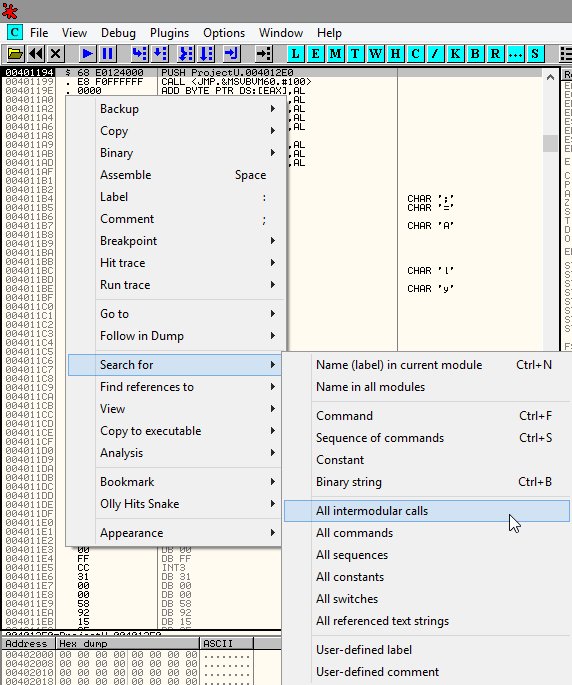This screenshot has width=572, height=685.
Task: Open Call stack with K icon
Action: point(455,54)
